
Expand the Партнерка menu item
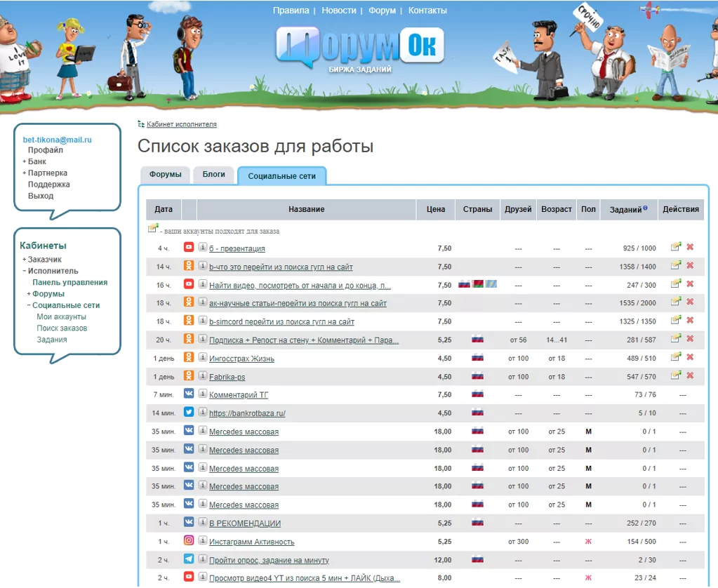(x=25, y=173)
